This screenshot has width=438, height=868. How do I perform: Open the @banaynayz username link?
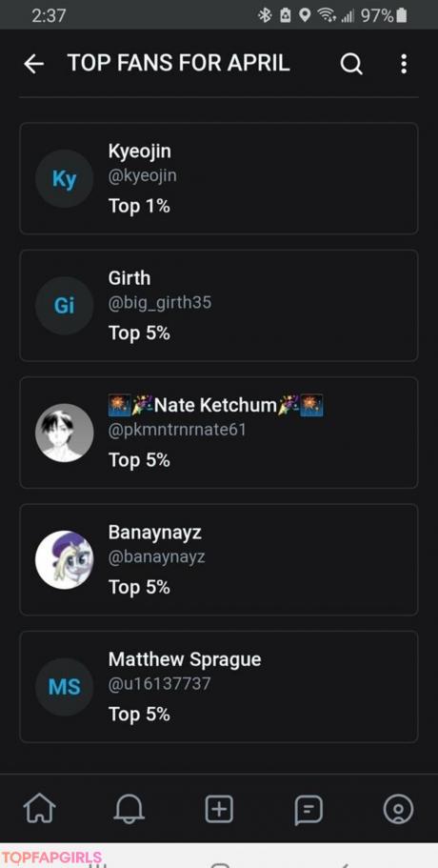click(156, 556)
